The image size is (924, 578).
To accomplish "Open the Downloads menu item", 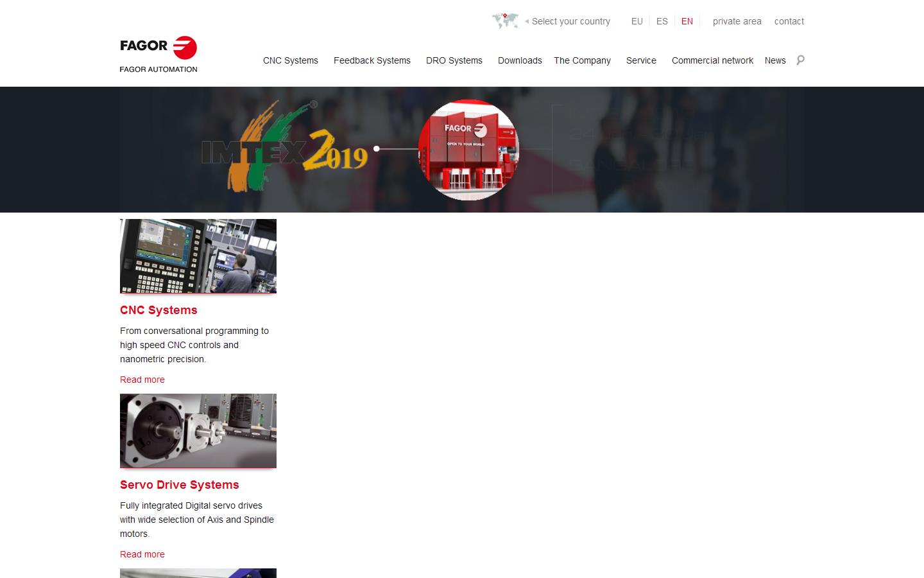I will [x=520, y=60].
